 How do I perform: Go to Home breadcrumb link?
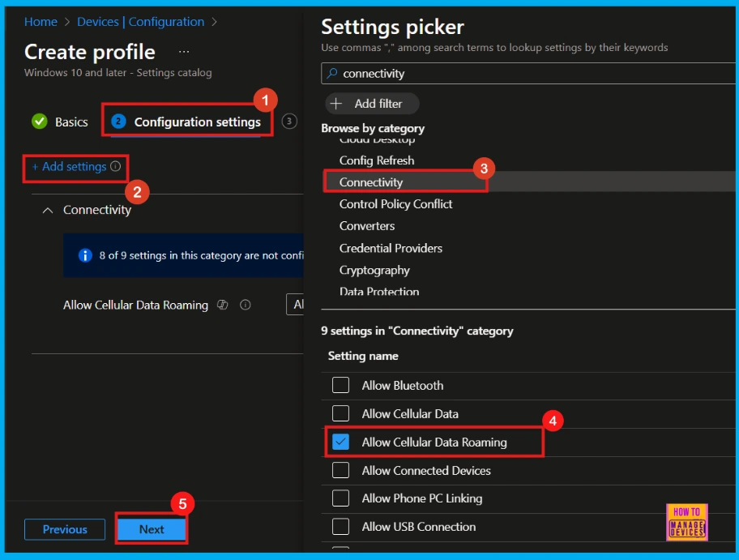(41, 22)
